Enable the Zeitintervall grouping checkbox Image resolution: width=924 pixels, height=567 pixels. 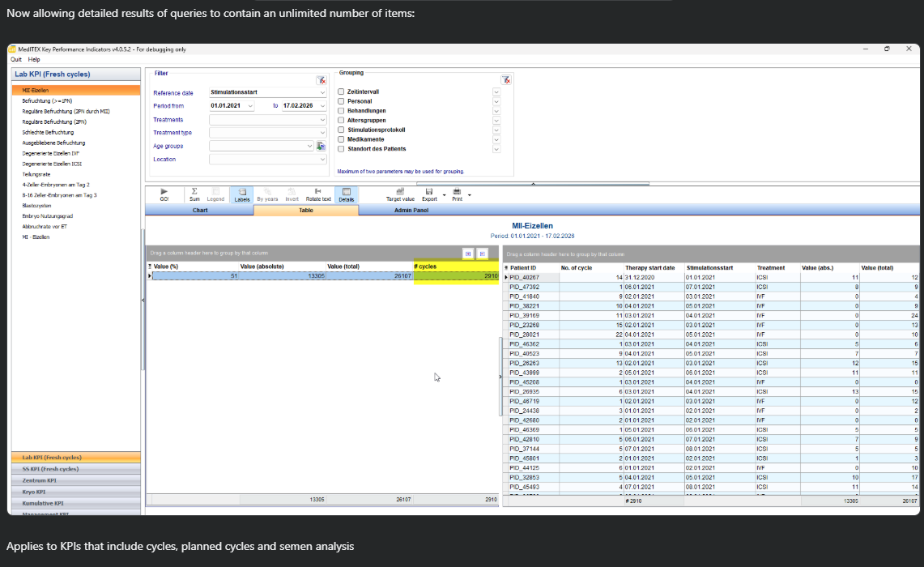(341, 92)
